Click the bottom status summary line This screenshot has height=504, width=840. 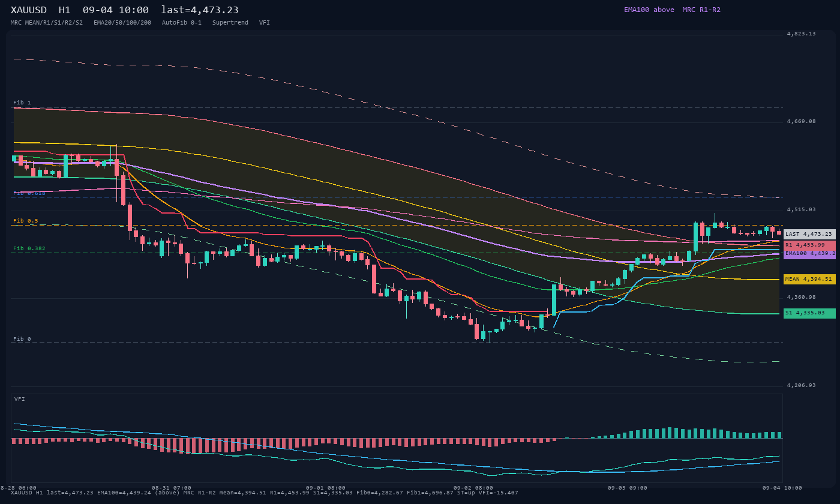[265, 493]
